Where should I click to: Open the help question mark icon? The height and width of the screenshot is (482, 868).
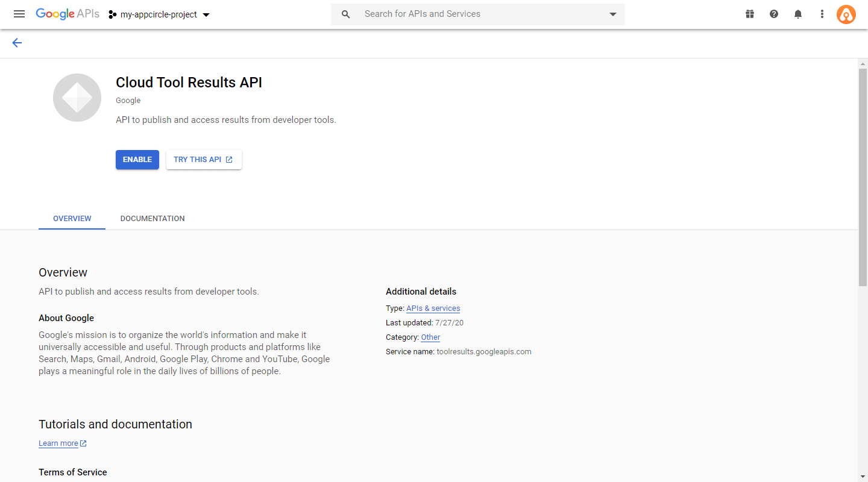point(774,14)
